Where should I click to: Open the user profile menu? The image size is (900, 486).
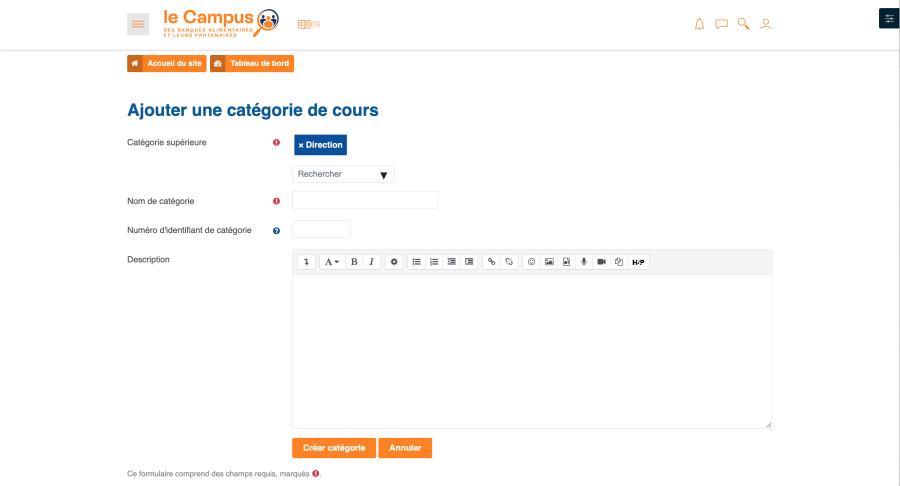coord(766,24)
